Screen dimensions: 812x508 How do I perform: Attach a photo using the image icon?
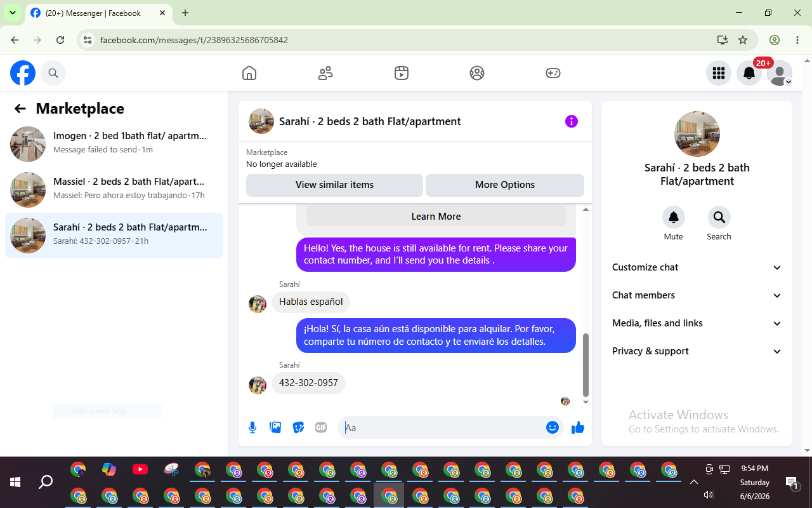[275, 427]
